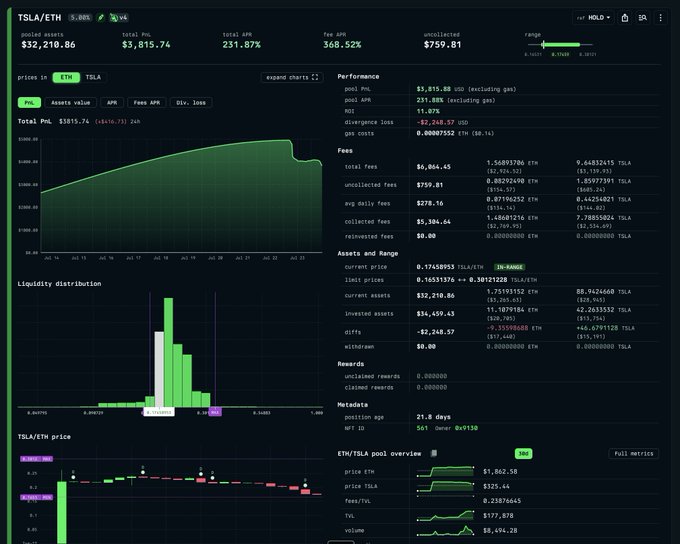Click the TVL value $177,878
Image resolution: width=680 pixels, height=544 pixels.
coord(498,515)
